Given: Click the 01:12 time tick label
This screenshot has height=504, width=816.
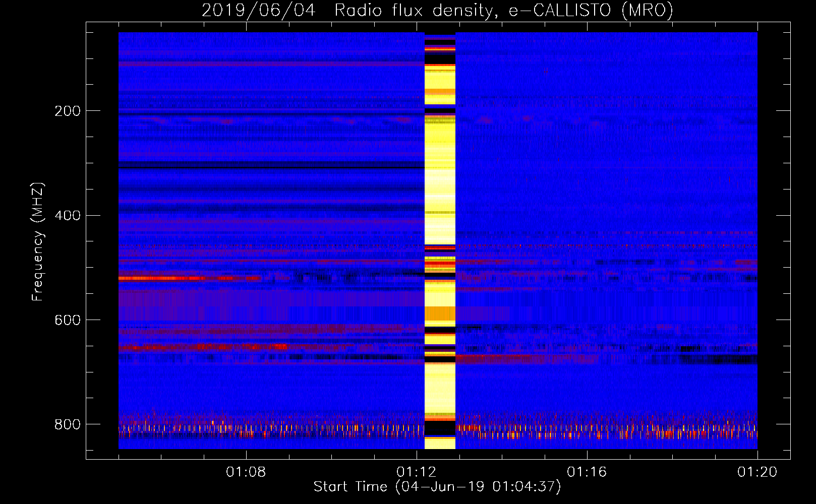Looking at the screenshot, I should pos(417,472).
